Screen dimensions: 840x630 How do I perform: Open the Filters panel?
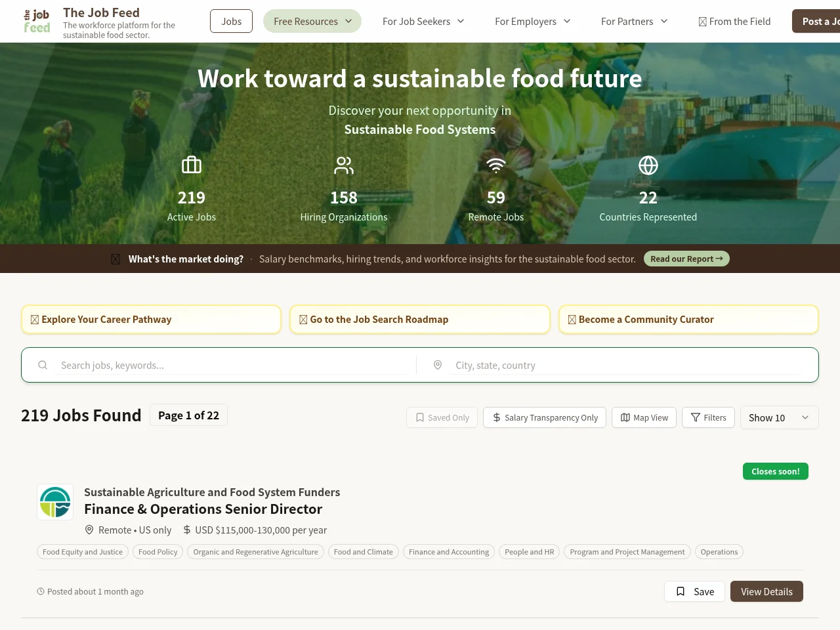pos(709,417)
